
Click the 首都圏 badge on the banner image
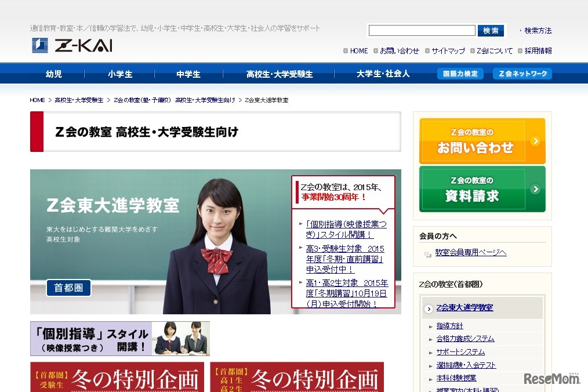point(68,287)
